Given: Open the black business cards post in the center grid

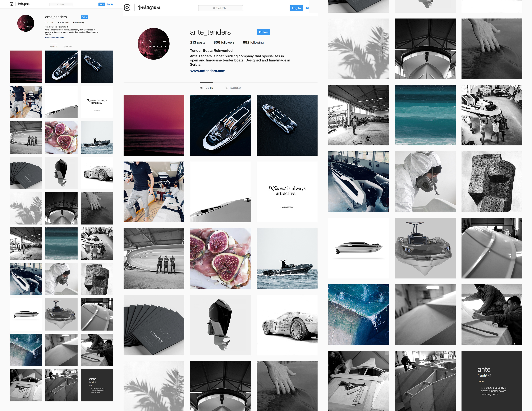Looking at the screenshot, I should 154,325.
